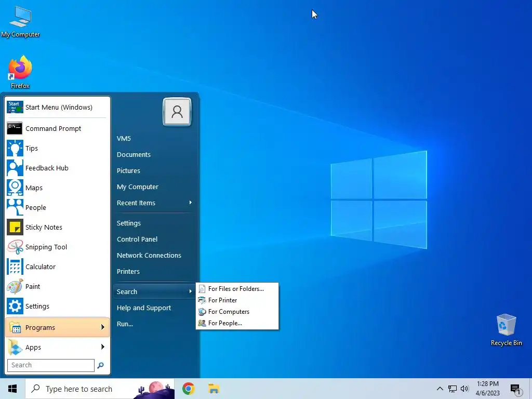Click the volume speaker tray icon
The height and width of the screenshot is (399, 532).
(x=464, y=389)
